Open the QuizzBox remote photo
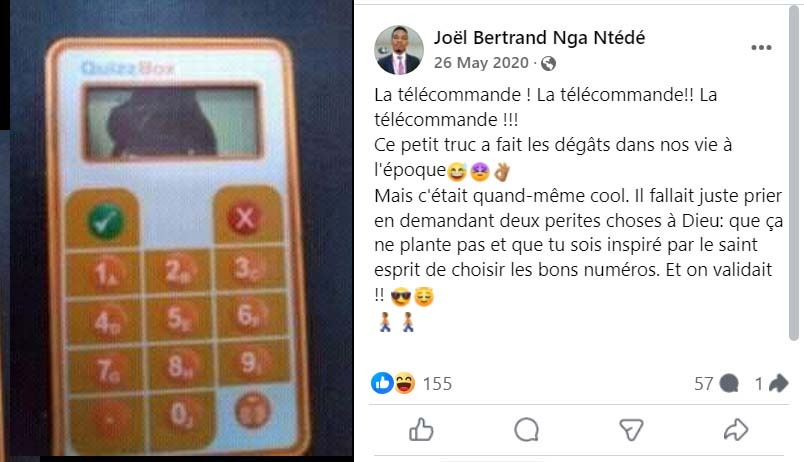 click(177, 231)
